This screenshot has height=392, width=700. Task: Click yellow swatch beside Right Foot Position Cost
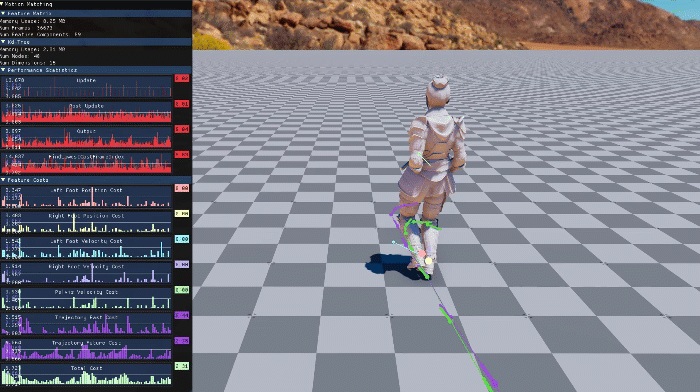[x=182, y=214]
